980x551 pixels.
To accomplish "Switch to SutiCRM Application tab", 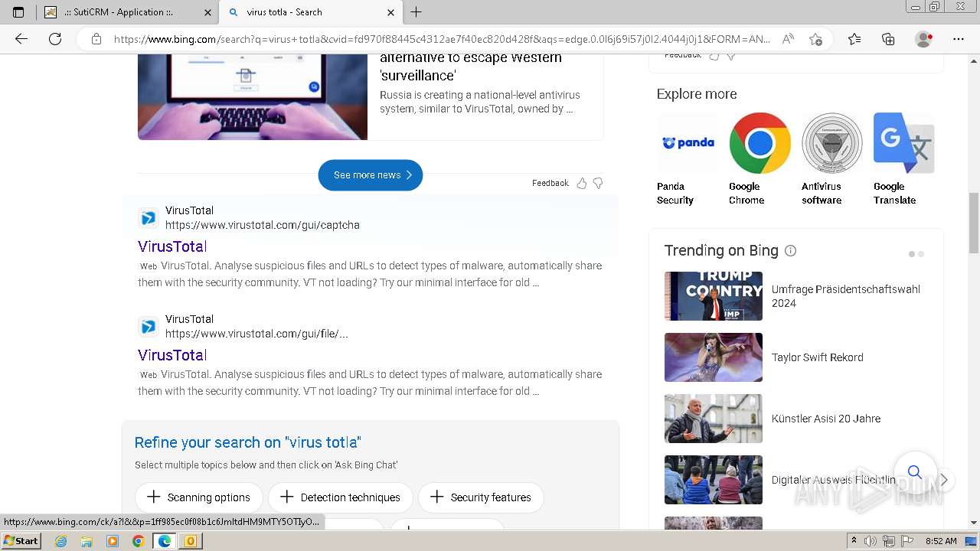I will pyautogui.click(x=127, y=12).
